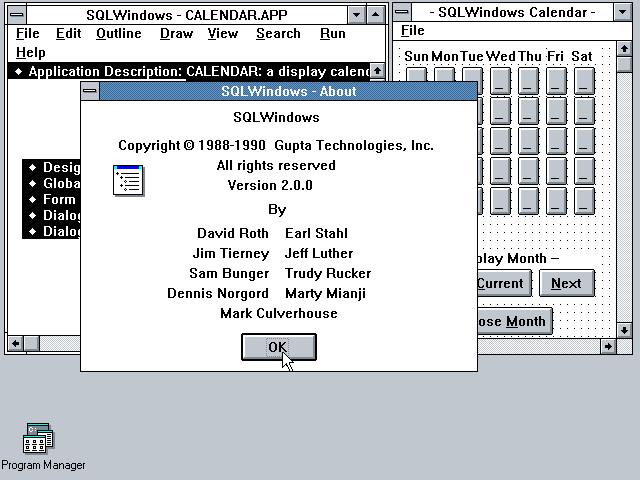Click the Current month button

click(x=504, y=283)
